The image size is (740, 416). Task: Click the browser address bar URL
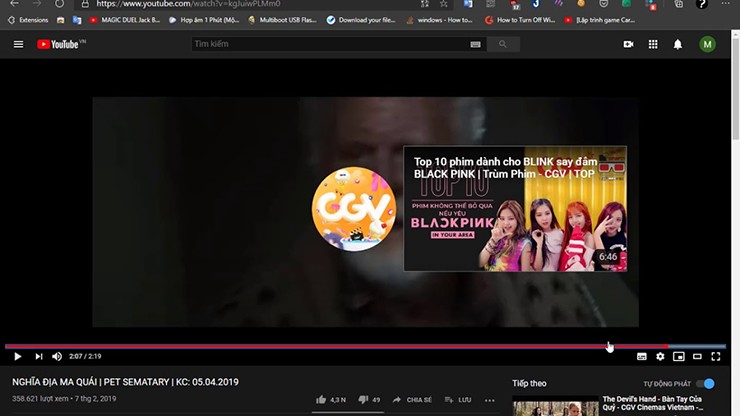click(x=189, y=4)
